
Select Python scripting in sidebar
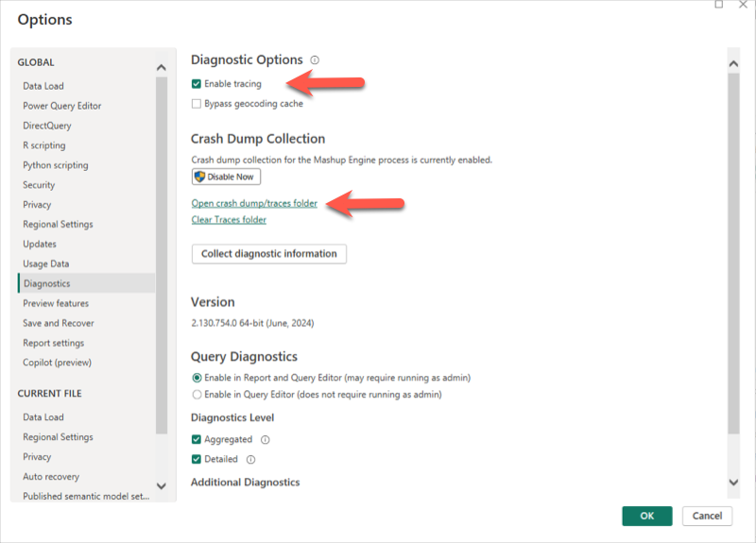56,164
